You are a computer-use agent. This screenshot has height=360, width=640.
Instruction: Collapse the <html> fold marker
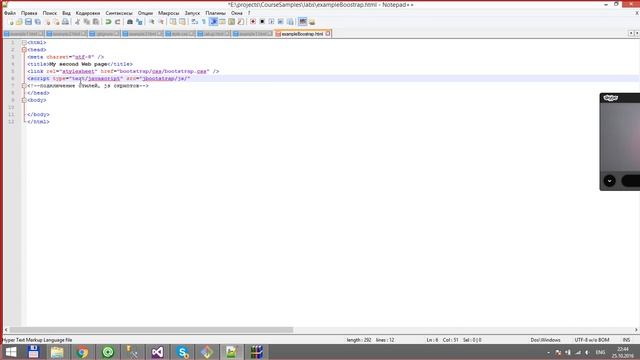24,42
